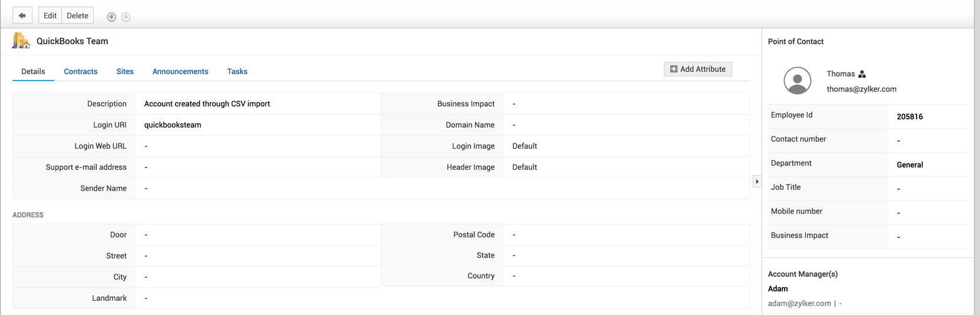Click the plus icon on Add Attribute
Screen dimensions: 980x315
pyautogui.click(x=674, y=69)
